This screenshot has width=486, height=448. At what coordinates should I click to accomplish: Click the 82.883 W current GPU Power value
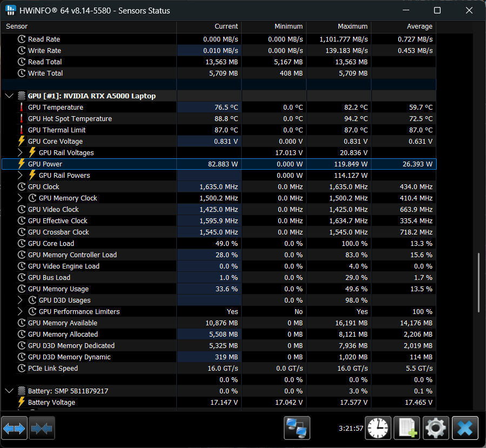coord(223,164)
